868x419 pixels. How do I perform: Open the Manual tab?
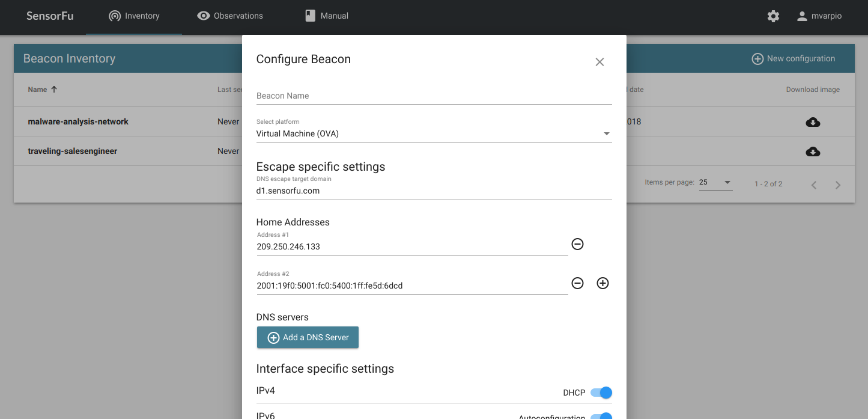pos(327,16)
